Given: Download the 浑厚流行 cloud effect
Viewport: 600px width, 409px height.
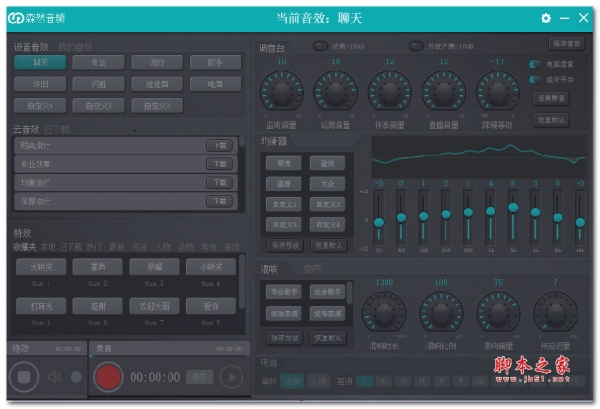Looking at the screenshot, I should (220, 201).
